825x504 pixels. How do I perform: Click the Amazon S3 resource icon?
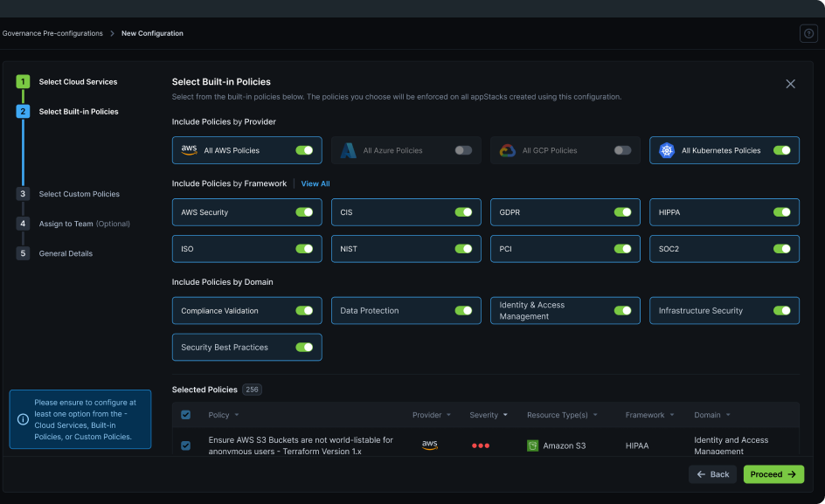click(532, 445)
